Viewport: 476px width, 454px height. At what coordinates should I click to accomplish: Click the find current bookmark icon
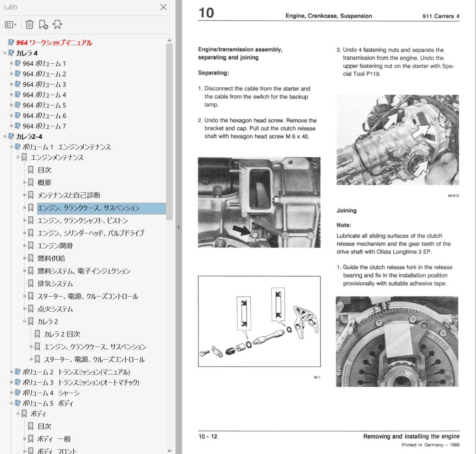58,25
